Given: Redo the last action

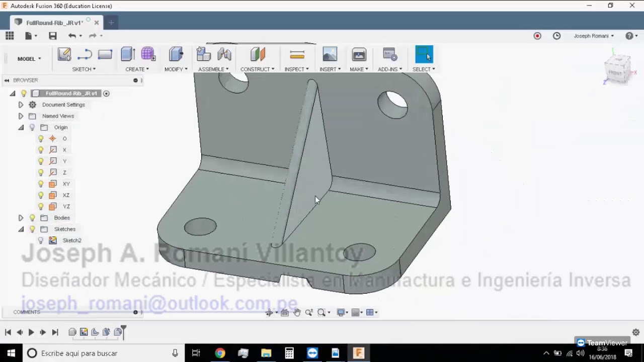Looking at the screenshot, I should [93, 36].
